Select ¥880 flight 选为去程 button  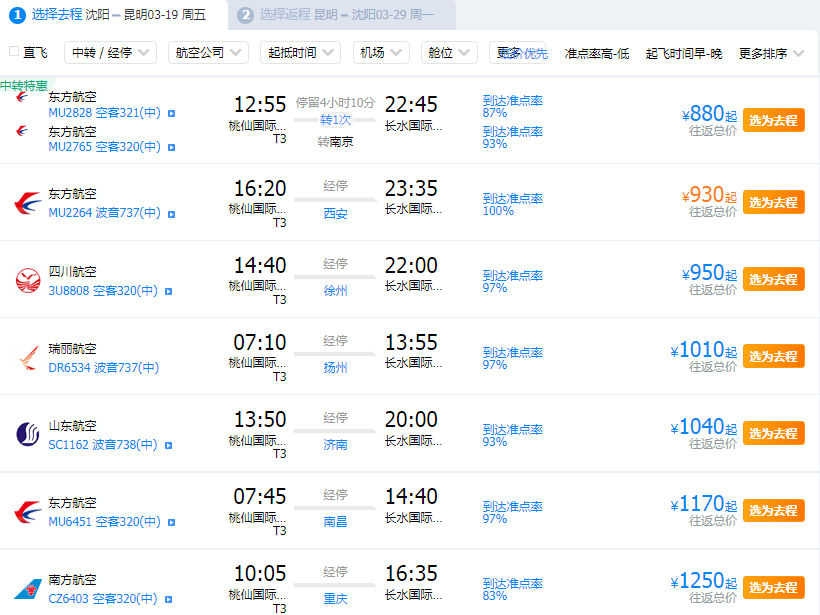click(x=773, y=121)
